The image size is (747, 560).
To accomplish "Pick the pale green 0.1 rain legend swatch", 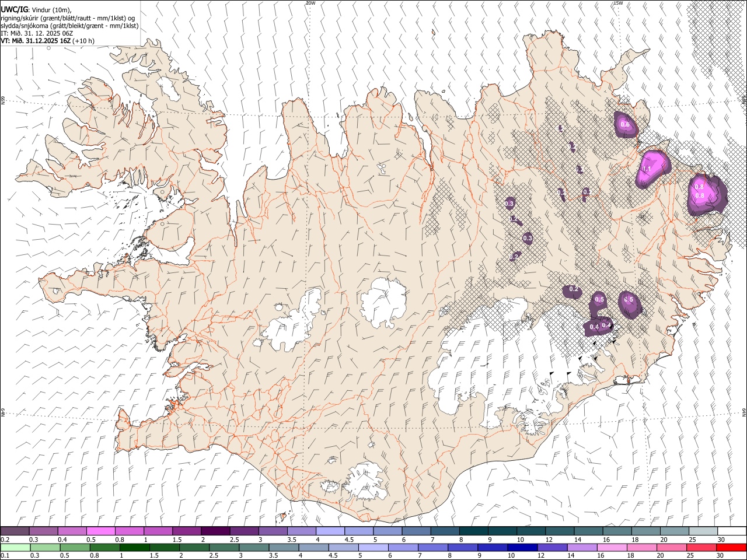I will pyautogui.click(x=15, y=547).
